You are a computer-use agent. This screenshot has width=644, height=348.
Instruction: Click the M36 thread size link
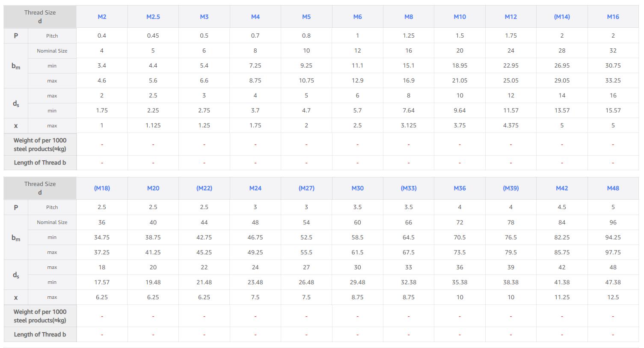point(460,188)
